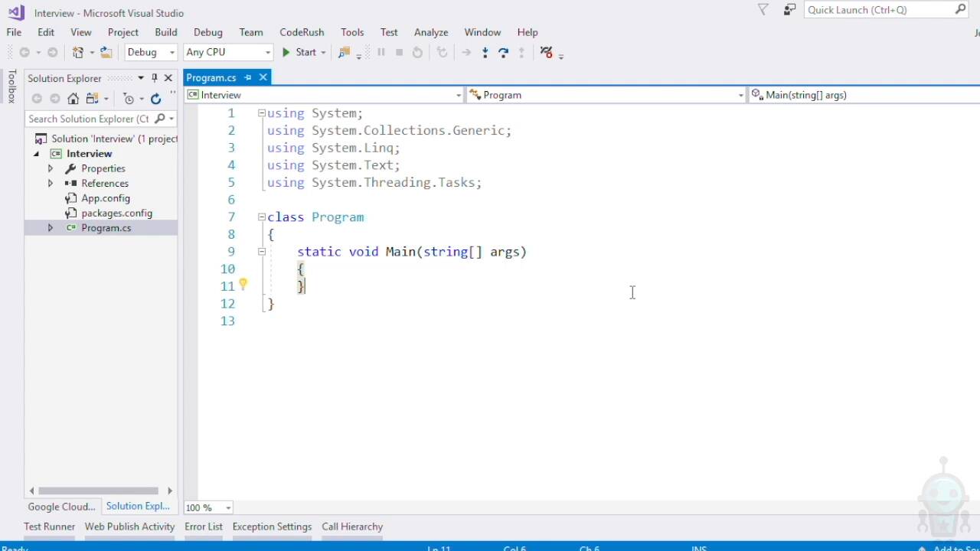This screenshot has height=551, width=980.
Task: Click the Search Solution Explorer field
Action: [x=88, y=119]
